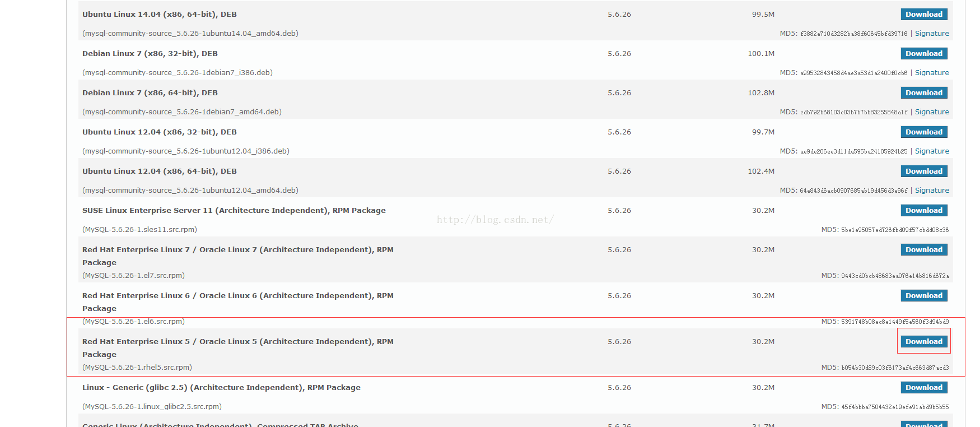Download Debian Linux 7 64-bit DEB package
The image size is (980, 427).
pos(924,93)
